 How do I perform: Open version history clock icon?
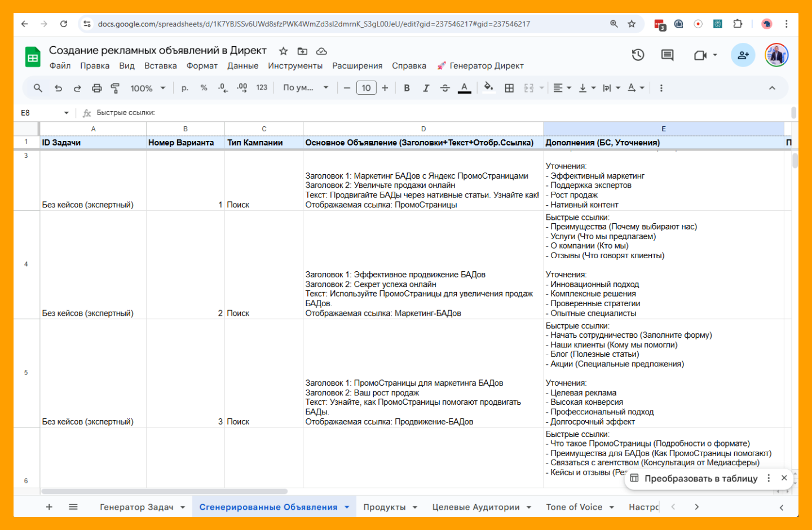click(x=638, y=55)
